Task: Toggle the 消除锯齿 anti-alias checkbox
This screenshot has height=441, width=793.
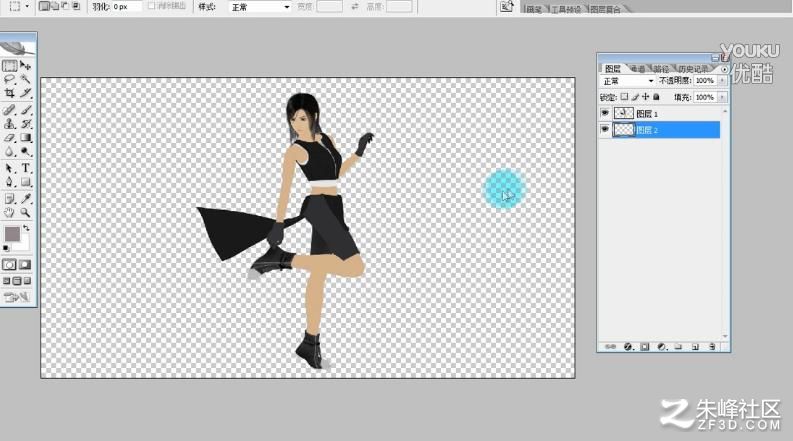Action: tap(151, 6)
